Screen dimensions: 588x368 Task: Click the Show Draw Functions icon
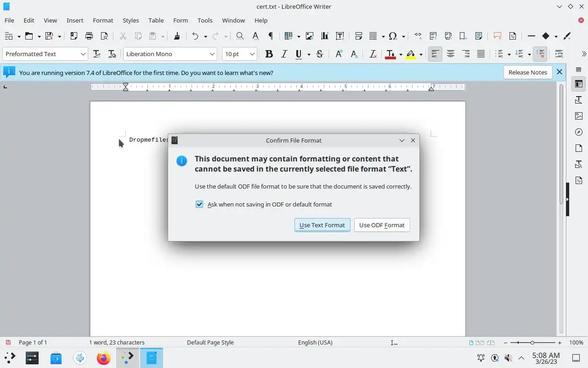(567, 36)
